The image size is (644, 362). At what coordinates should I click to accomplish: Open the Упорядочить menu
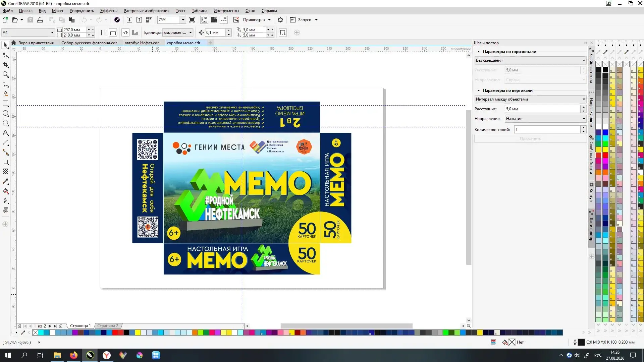pyautogui.click(x=82, y=11)
